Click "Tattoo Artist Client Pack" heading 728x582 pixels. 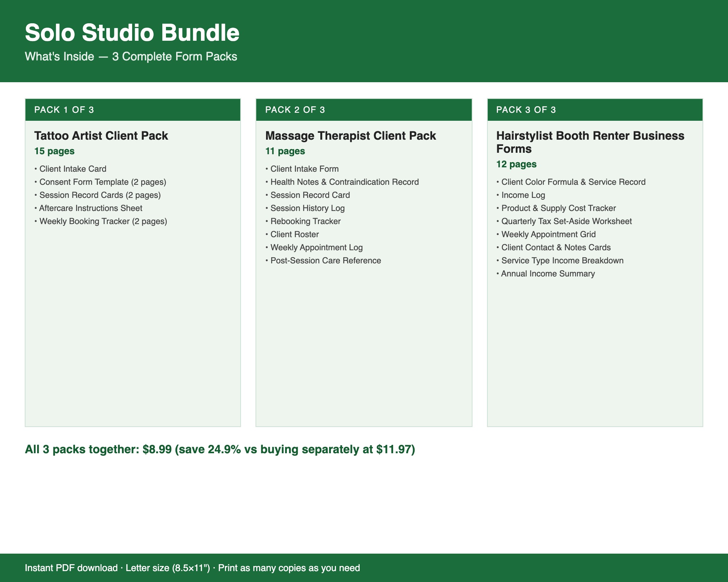point(101,136)
